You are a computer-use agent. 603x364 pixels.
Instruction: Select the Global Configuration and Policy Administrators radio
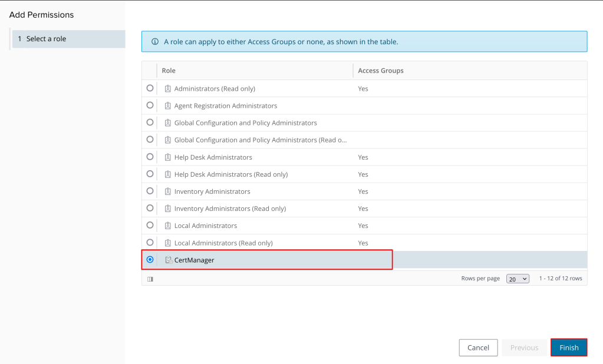click(150, 123)
